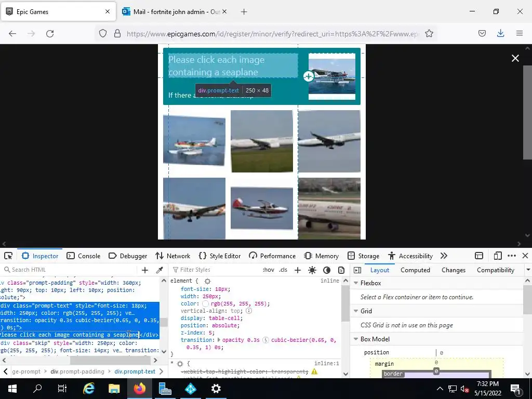Toggle the three-pane inspector sidebar
Viewport: 532px width, 399px height.
click(357, 270)
